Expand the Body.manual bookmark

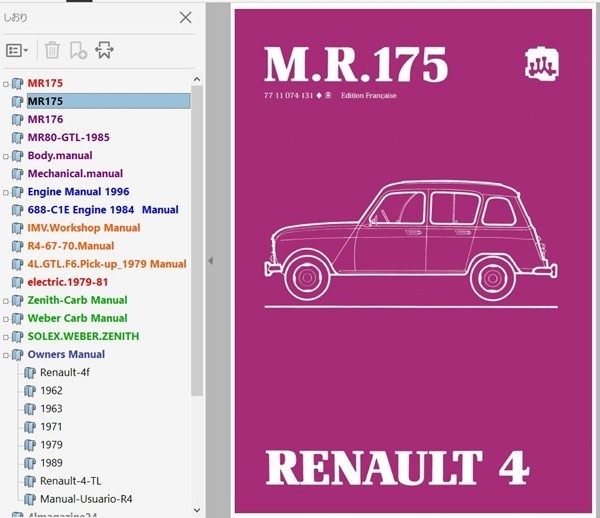point(6,156)
